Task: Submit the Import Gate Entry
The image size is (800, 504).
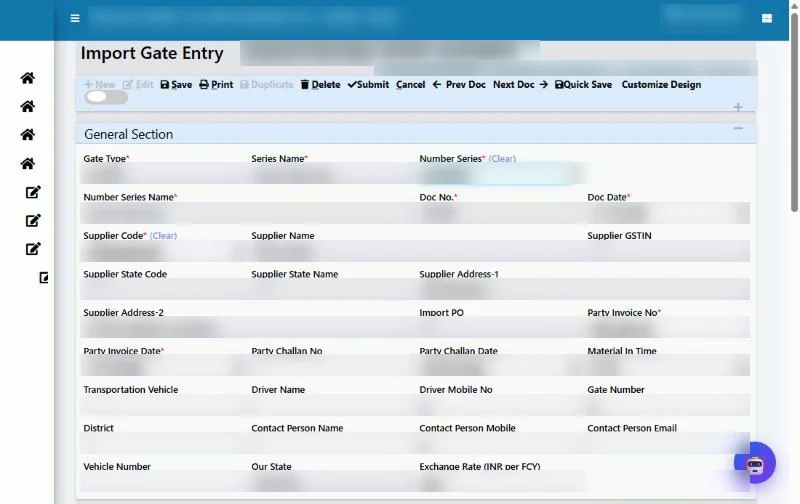Action: click(368, 85)
